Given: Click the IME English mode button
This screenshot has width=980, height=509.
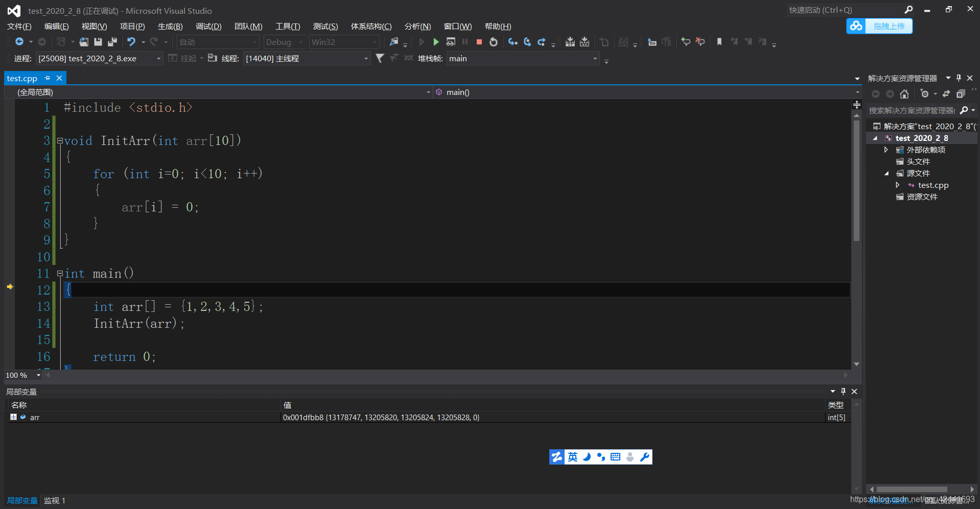Looking at the screenshot, I should (x=573, y=456).
